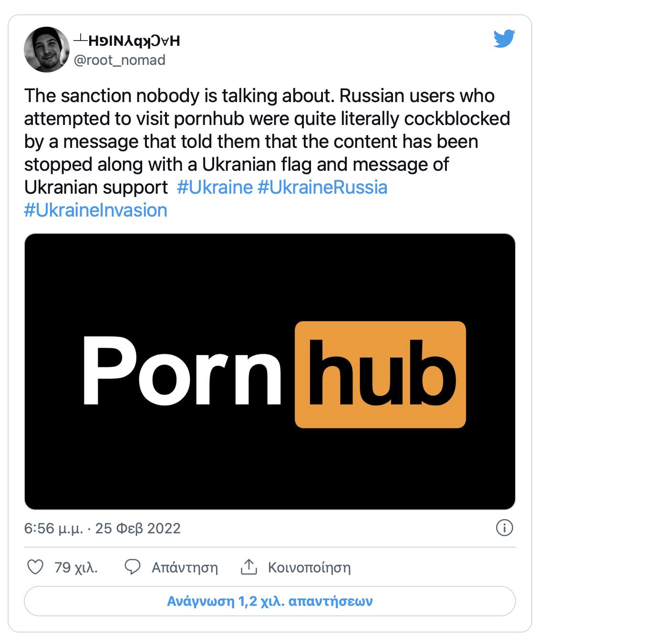Click the Κοινοποίηση share label

(x=310, y=568)
